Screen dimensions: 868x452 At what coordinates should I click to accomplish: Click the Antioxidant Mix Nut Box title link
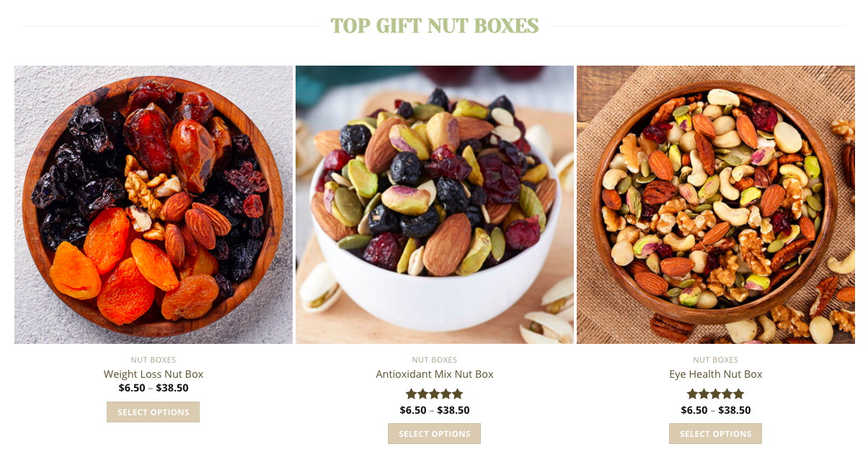(435, 374)
